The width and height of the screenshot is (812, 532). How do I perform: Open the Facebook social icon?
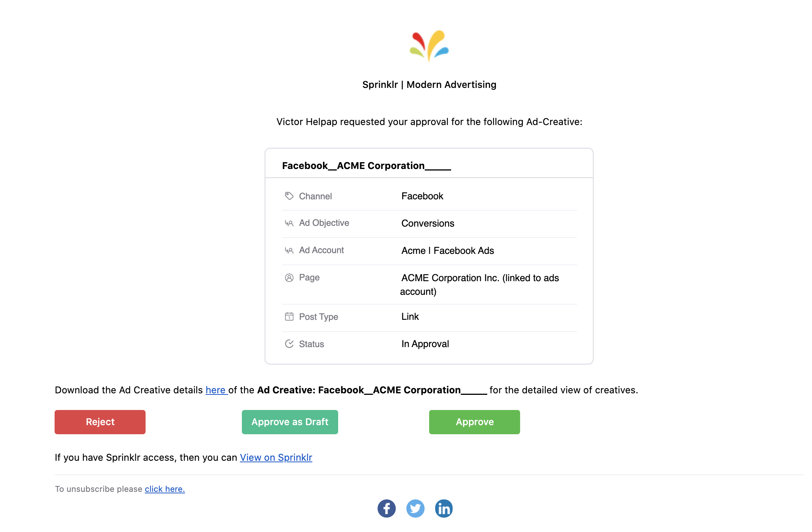[387, 509]
